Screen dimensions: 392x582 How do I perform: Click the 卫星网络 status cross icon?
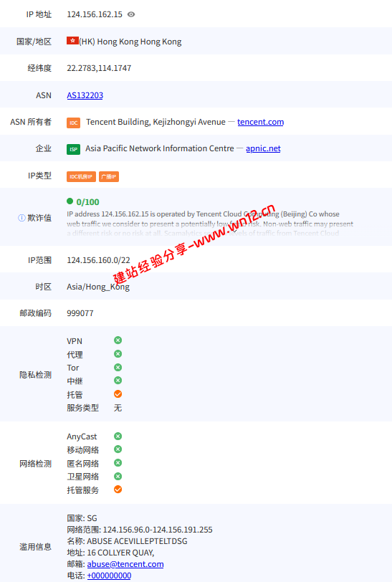[x=118, y=476]
